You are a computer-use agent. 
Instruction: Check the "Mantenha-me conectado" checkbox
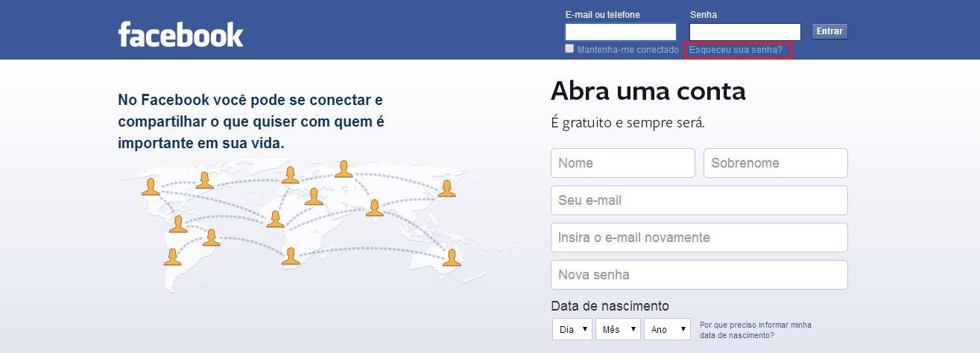(570, 49)
